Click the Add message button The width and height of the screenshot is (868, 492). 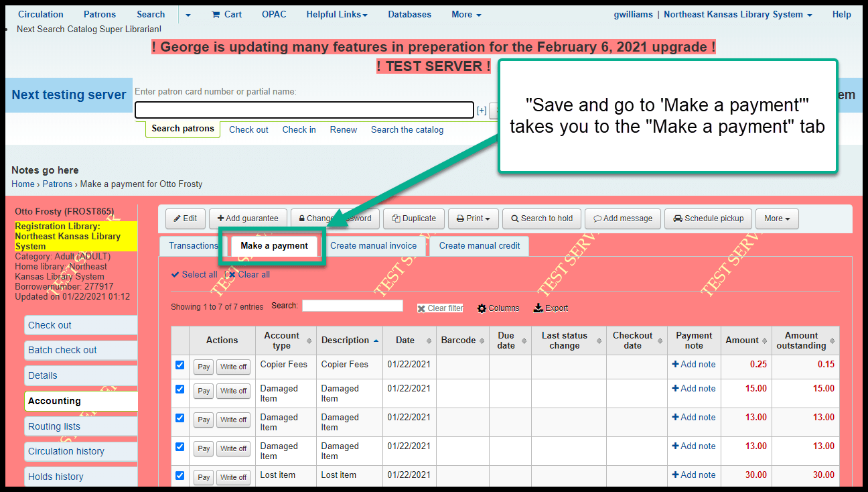coord(623,219)
